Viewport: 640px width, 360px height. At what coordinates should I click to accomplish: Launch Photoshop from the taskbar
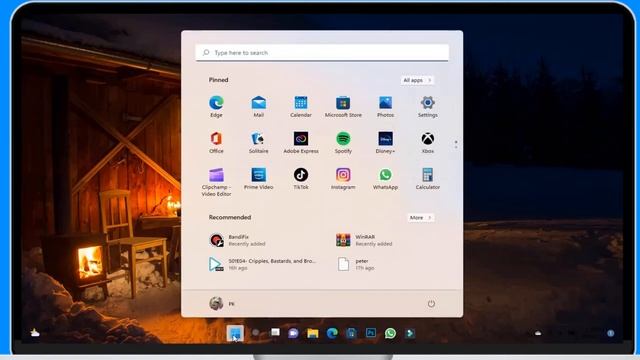tap(371, 333)
